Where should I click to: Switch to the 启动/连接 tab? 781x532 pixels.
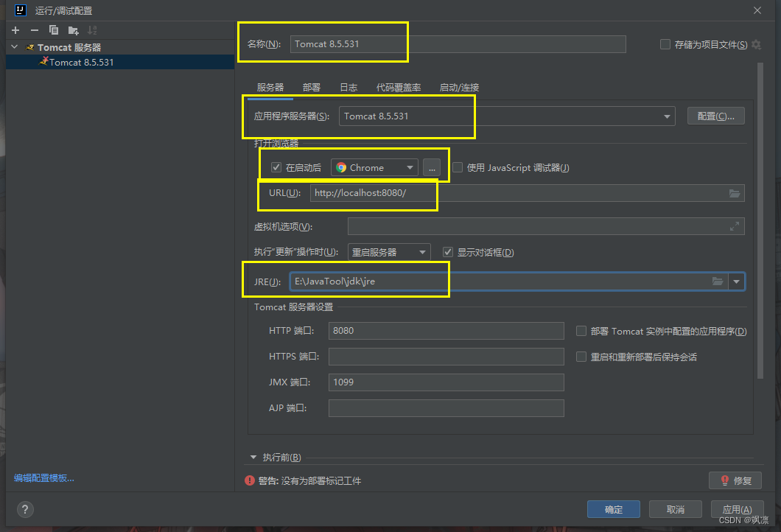[x=459, y=87]
